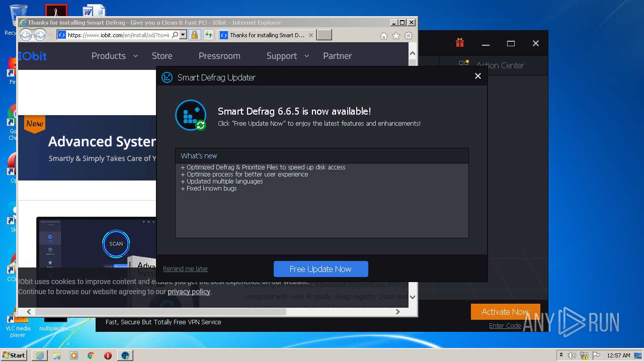Open Windows Explorer folder from taskbar
644x362 pixels.
coord(57,355)
